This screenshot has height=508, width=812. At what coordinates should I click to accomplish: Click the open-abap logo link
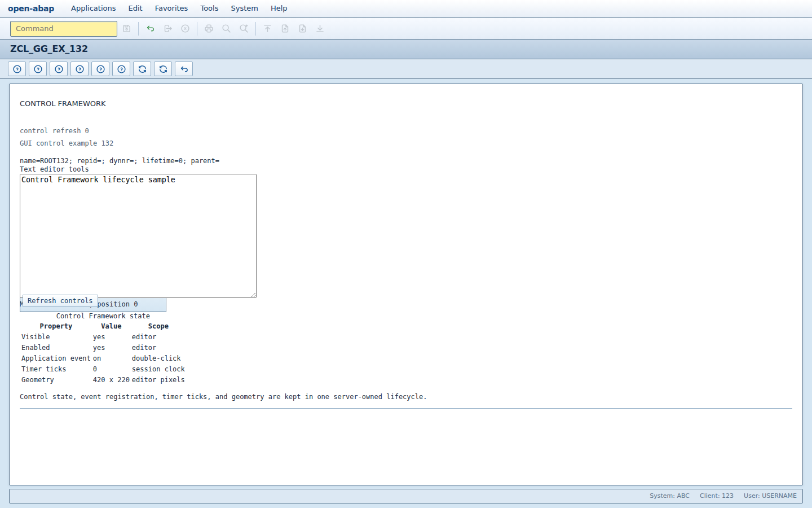coord(31,8)
